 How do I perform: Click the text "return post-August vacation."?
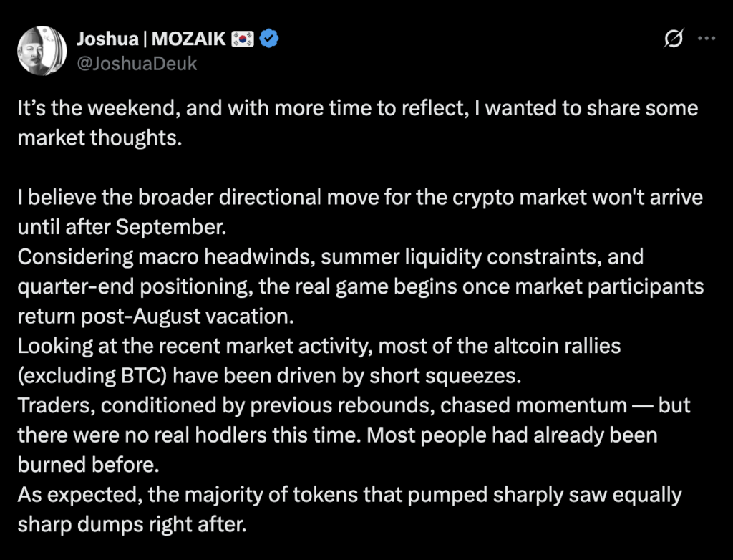pyautogui.click(x=155, y=317)
